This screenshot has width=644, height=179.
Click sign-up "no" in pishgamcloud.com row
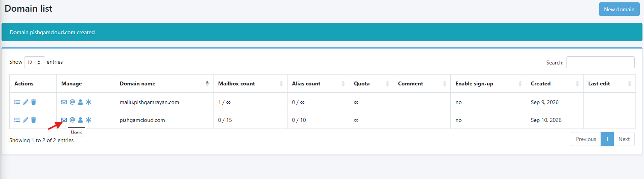[x=458, y=120]
